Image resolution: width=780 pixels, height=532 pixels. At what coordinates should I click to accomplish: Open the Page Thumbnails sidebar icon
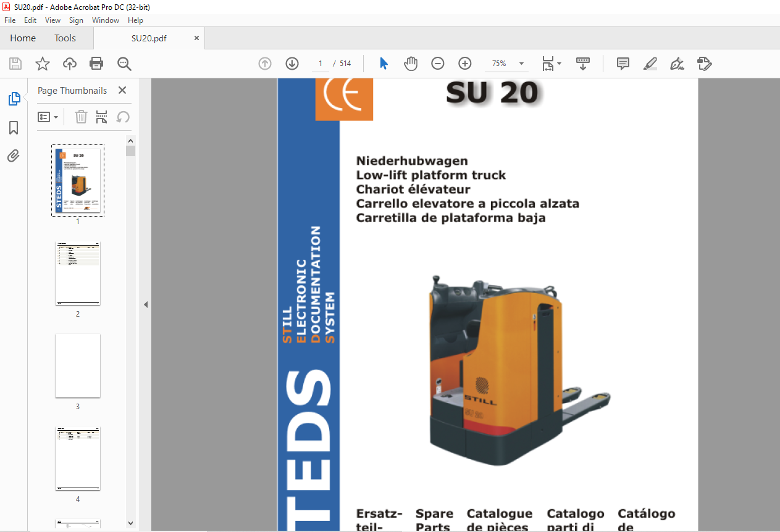pyautogui.click(x=14, y=99)
